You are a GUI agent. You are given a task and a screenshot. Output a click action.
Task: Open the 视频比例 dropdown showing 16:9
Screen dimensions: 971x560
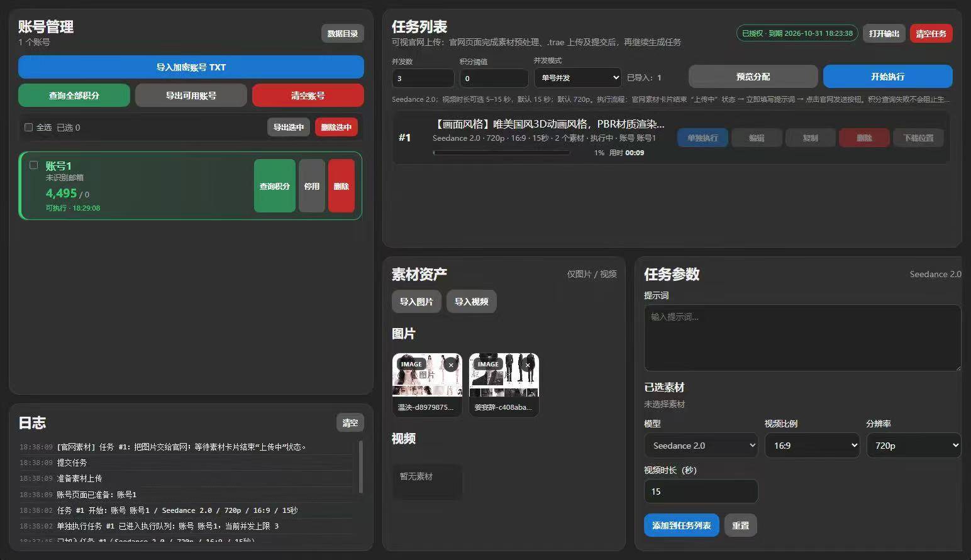point(812,446)
